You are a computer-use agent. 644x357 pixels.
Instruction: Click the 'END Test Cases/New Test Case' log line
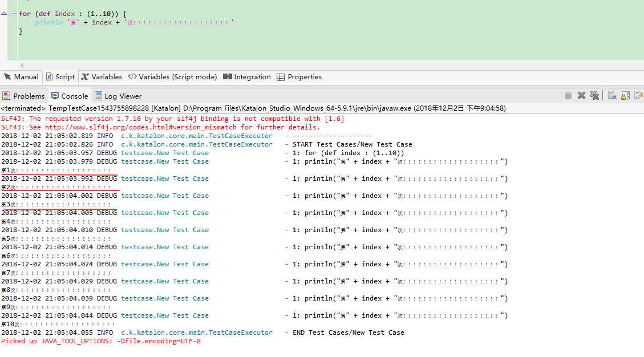click(x=349, y=332)
